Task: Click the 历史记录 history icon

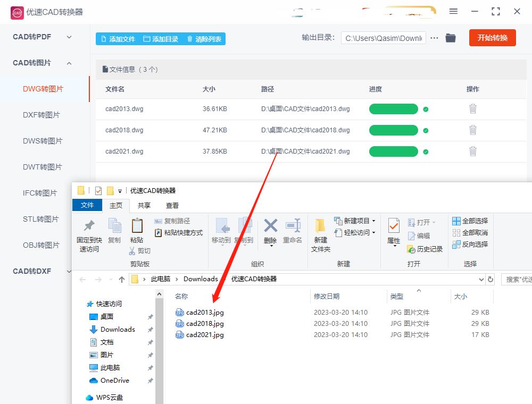Action: tap(410, 249)
